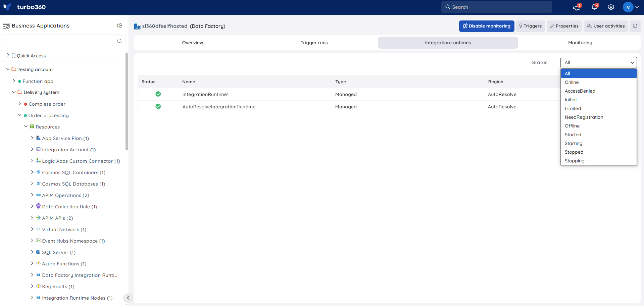Choose Limited in the status list

pyautogui.click(x=598, y=108)
